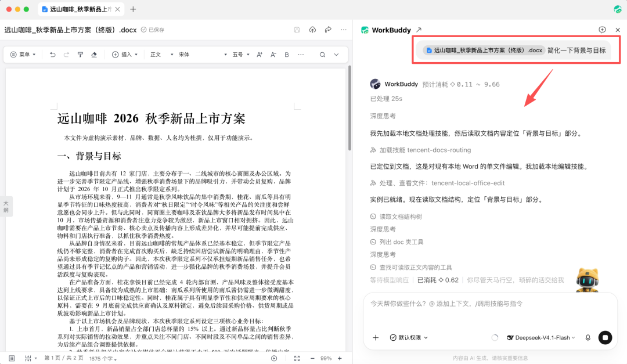Click the 99% zoom level
The height and width of the screenshot is (364, 627).
(326, 358)
